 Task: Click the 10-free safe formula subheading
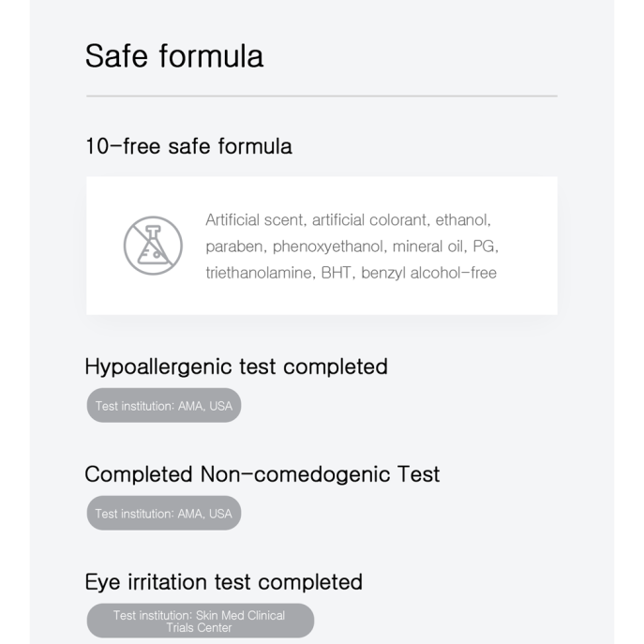click(189, 146)
